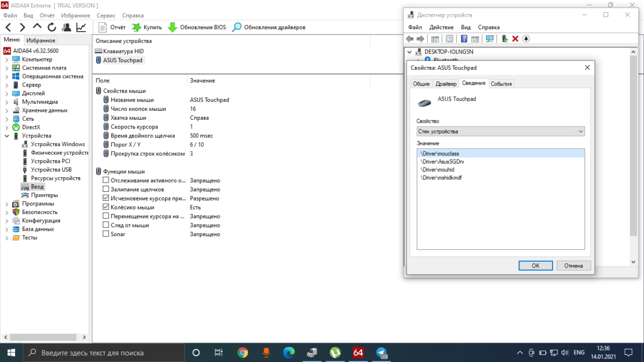Switch to Драйвер tab in properties
The width and height of the screenshot is (644, 362).
click(x=446, y=84)
